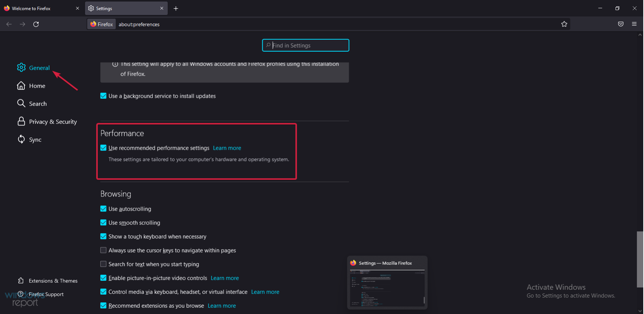Screen dimensions: 644x314
Task: Open Learn more for recommended extensions
Action: tap(222, 306)
